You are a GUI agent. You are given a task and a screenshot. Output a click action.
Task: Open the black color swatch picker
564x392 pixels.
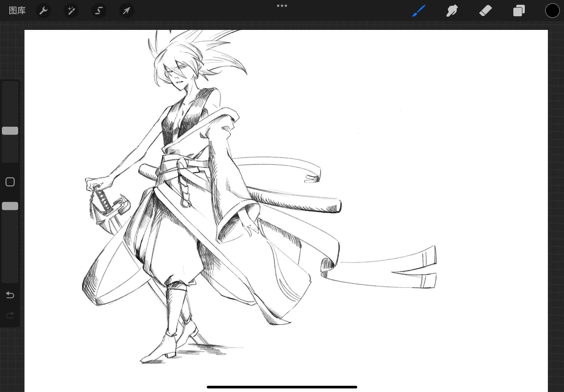click(553, 11)
